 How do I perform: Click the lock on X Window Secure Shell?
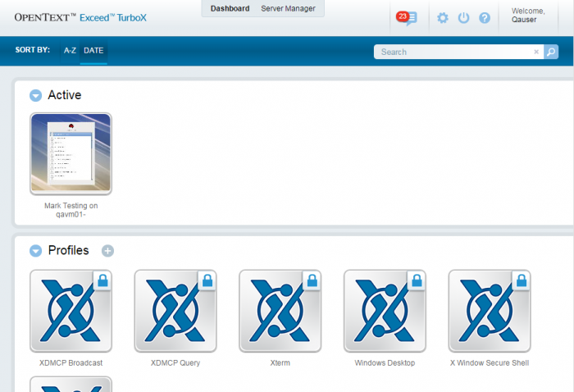[x=522, y=280]
